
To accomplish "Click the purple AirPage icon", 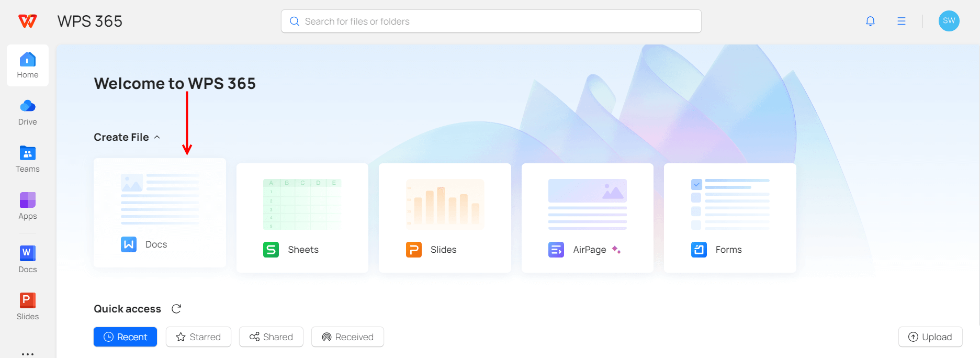I will (556, 250).
